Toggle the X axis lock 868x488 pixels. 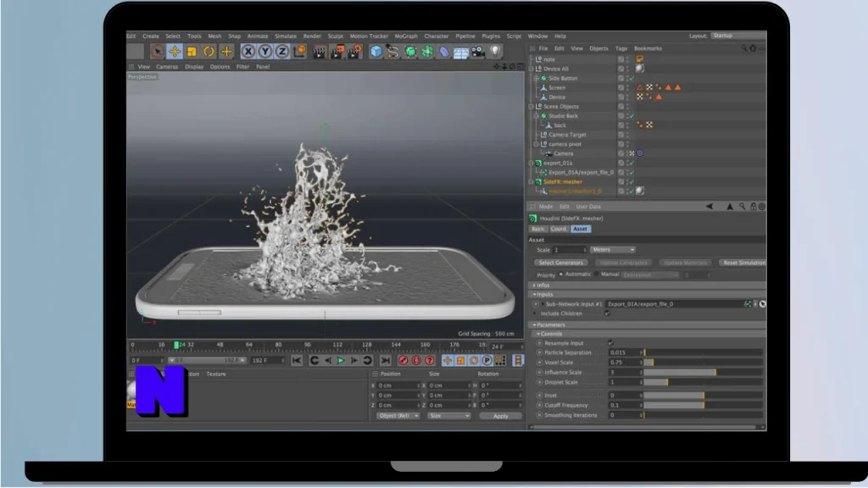248,52
